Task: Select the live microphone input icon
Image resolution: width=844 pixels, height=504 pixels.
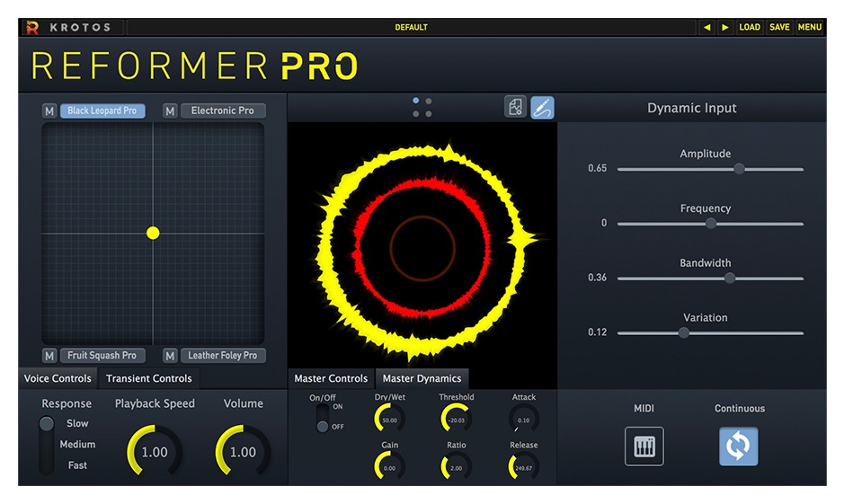Action: 542,108
